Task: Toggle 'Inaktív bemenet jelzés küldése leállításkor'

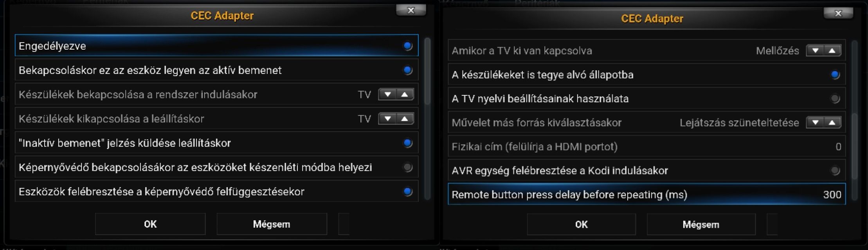Action: [x=408, y=143]
